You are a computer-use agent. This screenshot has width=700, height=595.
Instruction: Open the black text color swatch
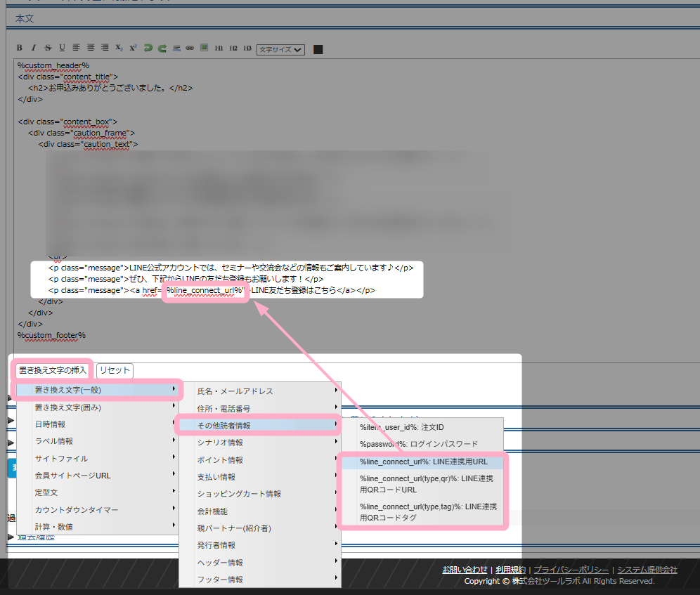[x=318, y=49]
